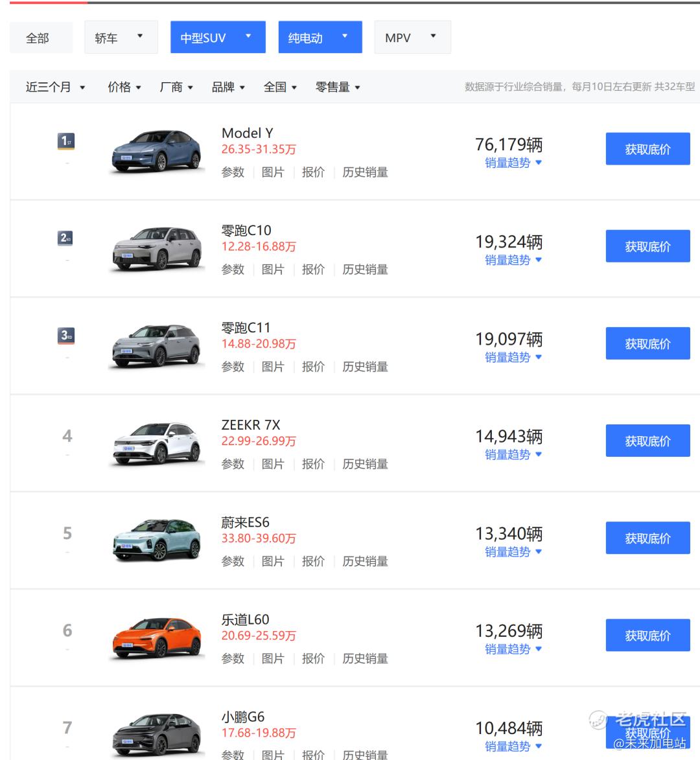This screenshot has width=700, height=760.
Task: Open the ZEEKR 7X car thumbnail
Action: (156, 443)
